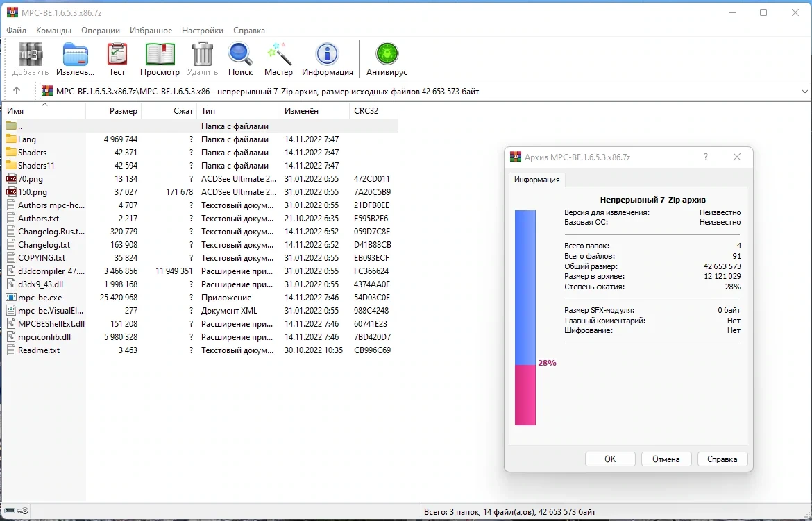Click the blue part of the compression ratio bar
This screenshot has width=812, height=521.
[x=525, y=287]
